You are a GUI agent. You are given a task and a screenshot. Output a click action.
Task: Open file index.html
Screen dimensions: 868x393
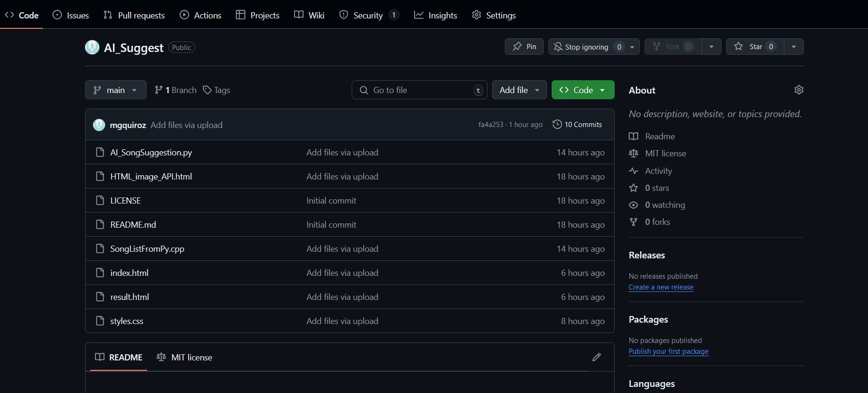[x=129, y=273]
